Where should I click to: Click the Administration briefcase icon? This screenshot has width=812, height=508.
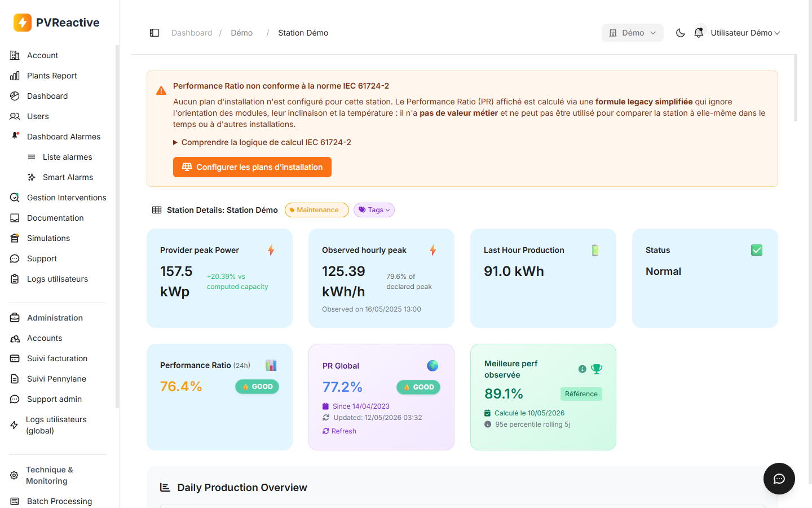(15, 318)
